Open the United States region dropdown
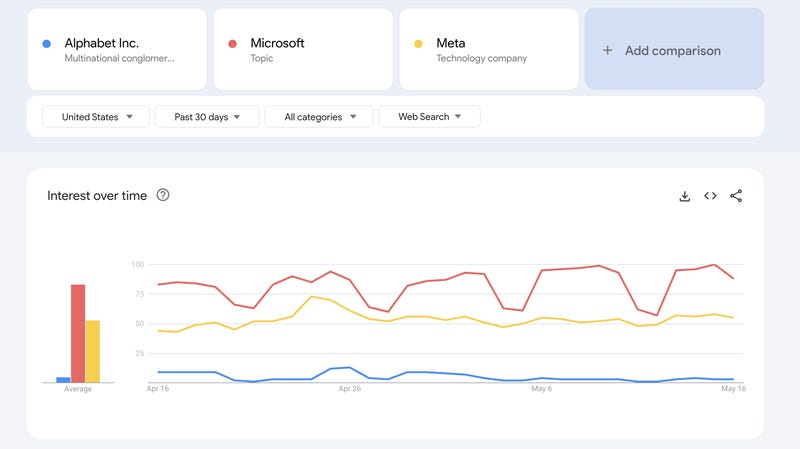This screenshot has height=449, width=800. coord(96,117)
